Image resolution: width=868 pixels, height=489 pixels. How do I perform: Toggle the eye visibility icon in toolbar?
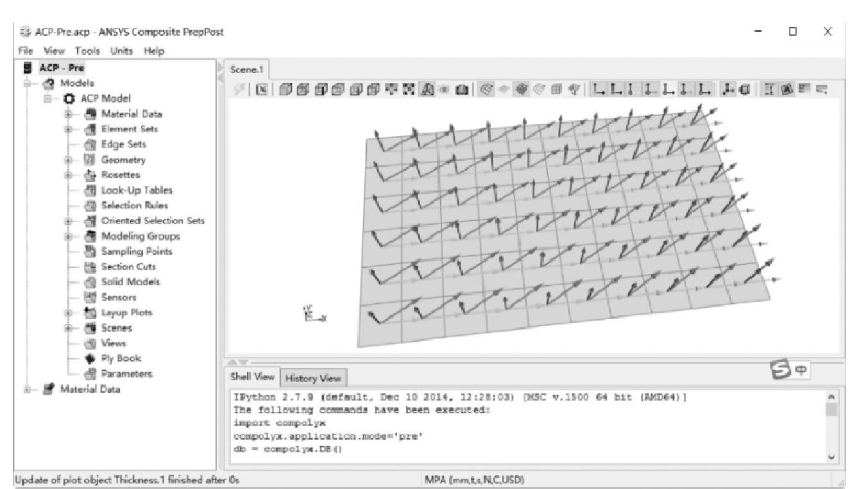[444, 90]
